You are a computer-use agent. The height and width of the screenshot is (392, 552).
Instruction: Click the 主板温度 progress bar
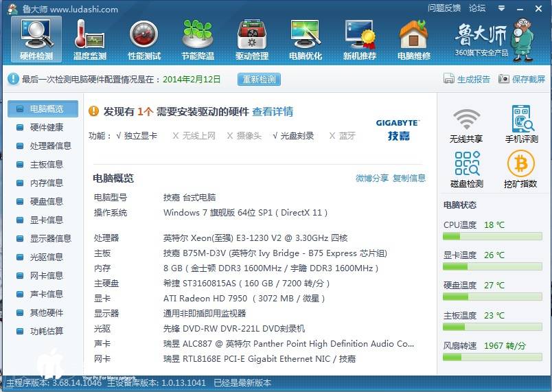click(x=492, y=327)
